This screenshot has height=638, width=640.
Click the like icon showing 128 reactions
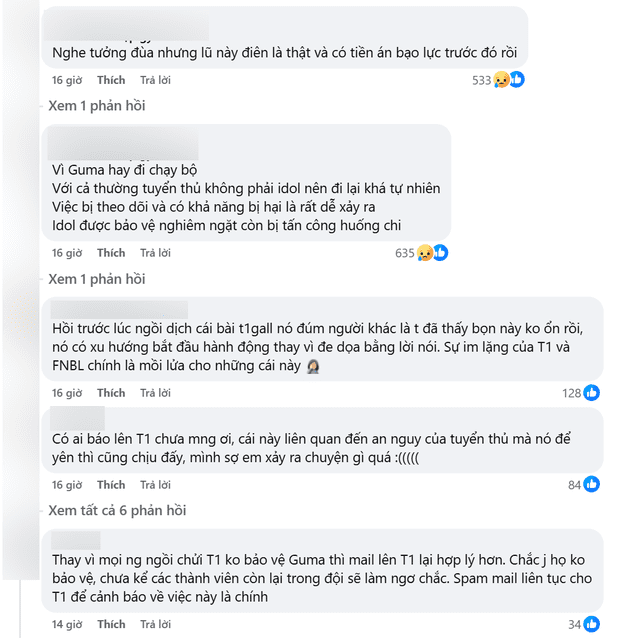tap(591, 393)
